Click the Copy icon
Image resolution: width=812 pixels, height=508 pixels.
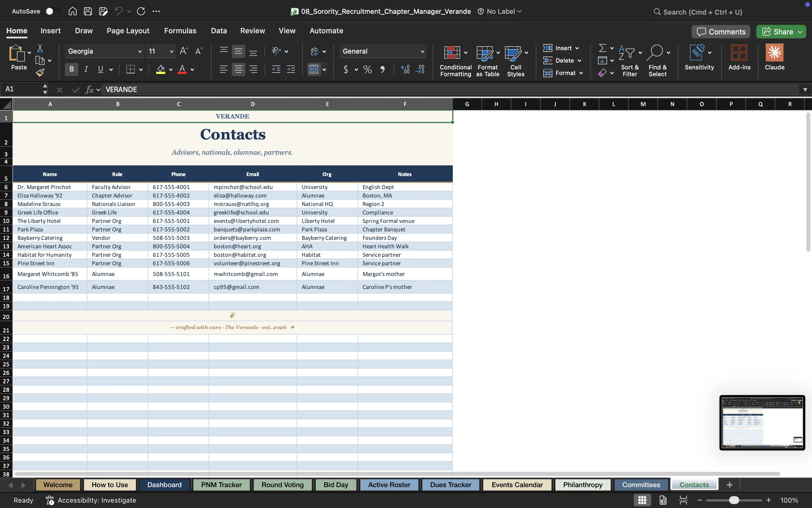point(40,60)
